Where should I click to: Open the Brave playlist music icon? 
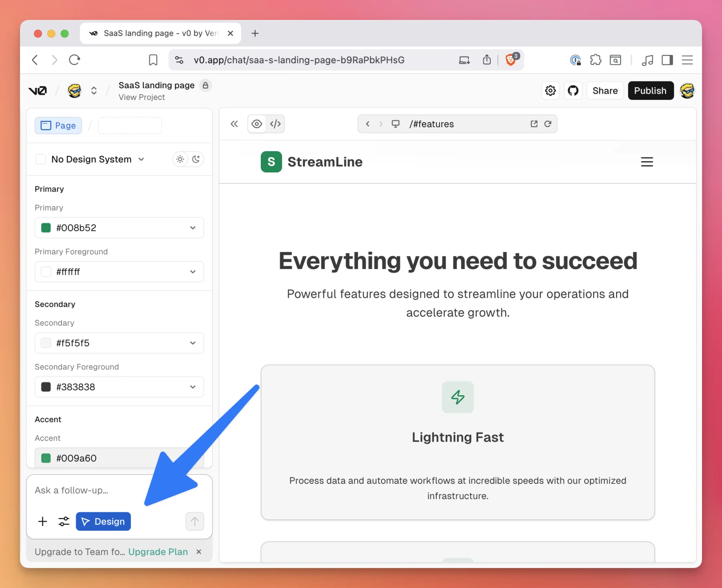pos(647,60)
